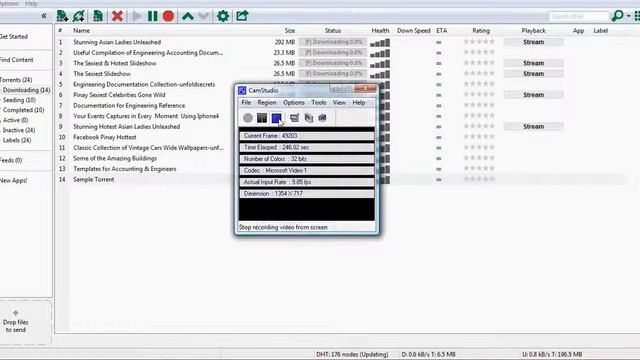
Task: Click Stream for 'The Sexiest Slideshow'
Action: 533,74
